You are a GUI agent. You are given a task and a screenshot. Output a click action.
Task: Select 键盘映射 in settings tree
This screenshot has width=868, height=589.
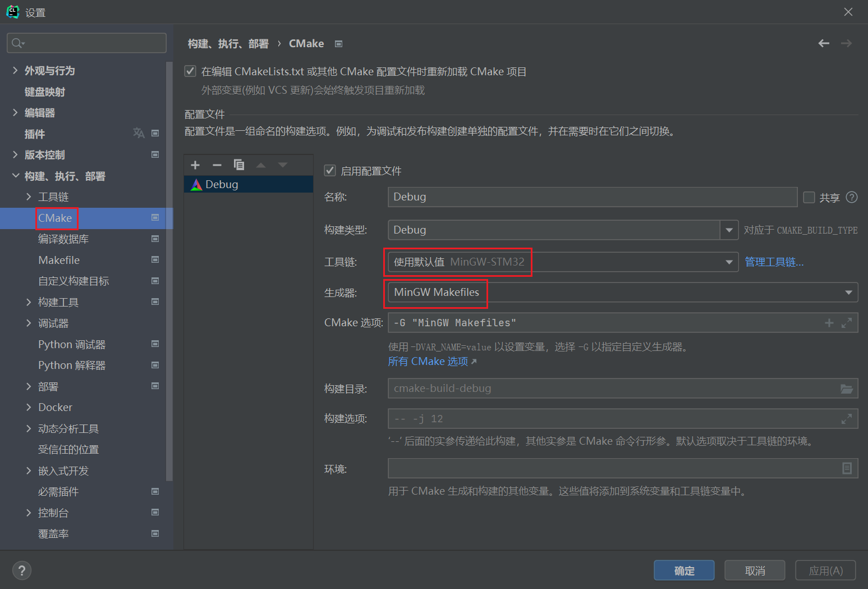coord(45,92)
